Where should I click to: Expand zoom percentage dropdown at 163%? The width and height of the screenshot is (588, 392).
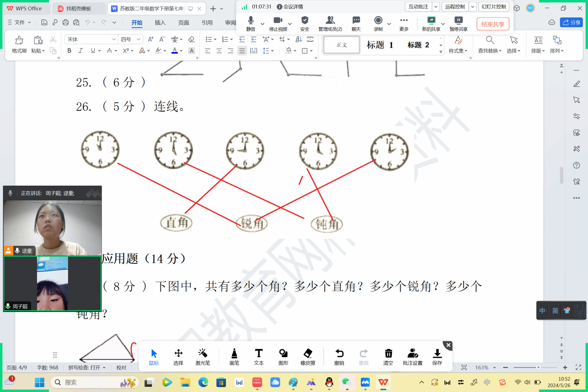(494, 368)
